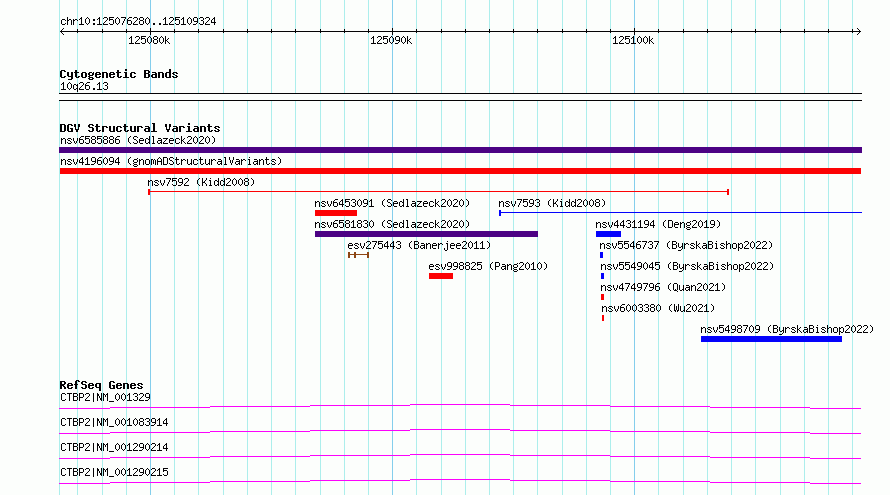Screen dimensions: 890x495
Task: Click the CTBP2|NM_001290215 gene label
Action: (x=114, y=472)
